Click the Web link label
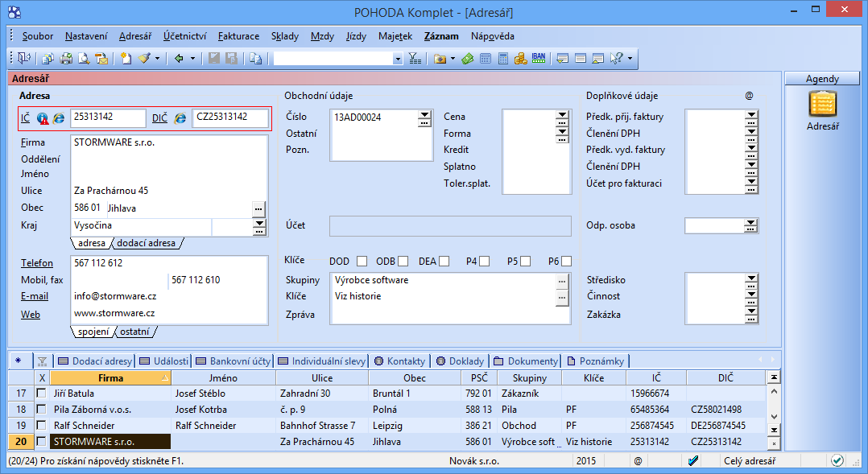 (31, 315)
